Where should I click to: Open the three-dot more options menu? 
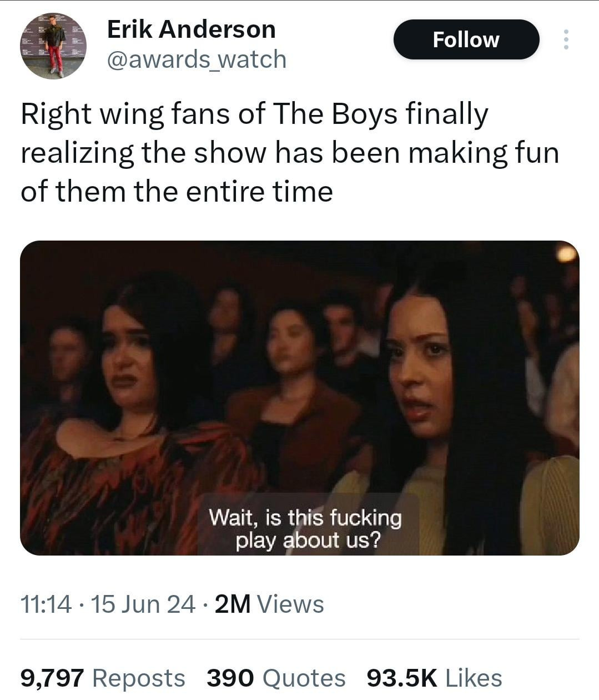566,39
